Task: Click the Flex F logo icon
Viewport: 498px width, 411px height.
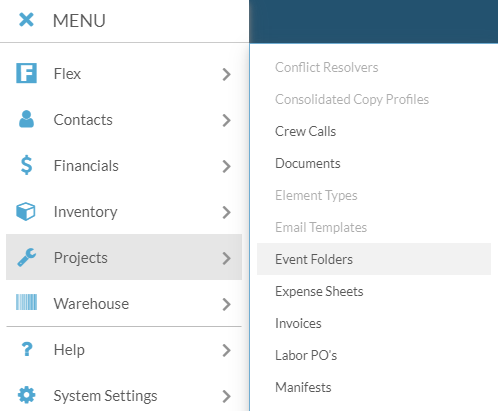Action: pyautogui.click(x=26, y=73)
